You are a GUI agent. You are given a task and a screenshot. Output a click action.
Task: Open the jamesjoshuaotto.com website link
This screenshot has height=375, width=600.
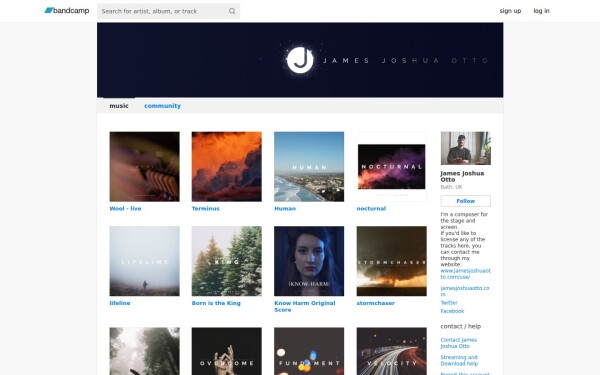pyautogui.click(x=465, y=291)
